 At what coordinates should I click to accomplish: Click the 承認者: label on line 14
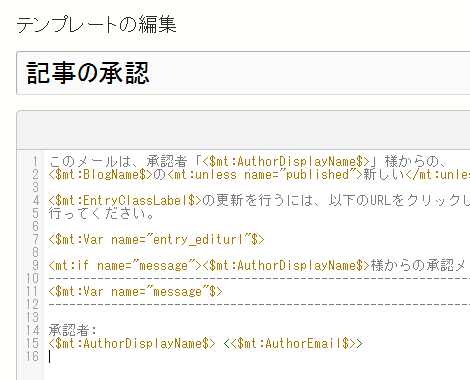coord(73,331)
